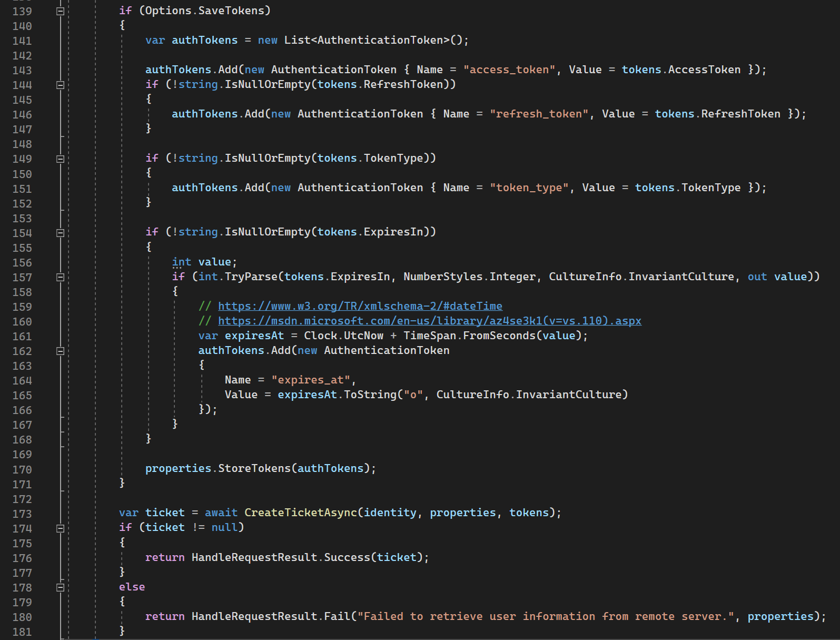Click the await keyword
The image size is (840, 640).
[x=221, y=513]
